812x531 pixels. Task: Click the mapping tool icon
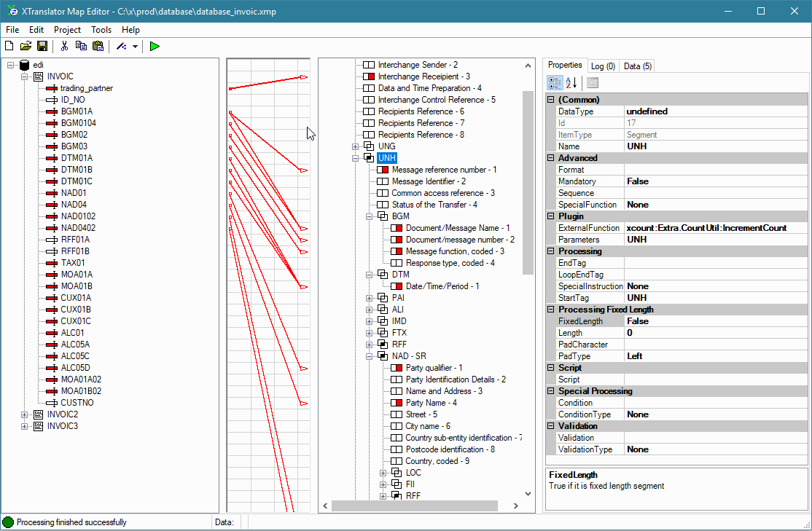[x=122, y=46]
